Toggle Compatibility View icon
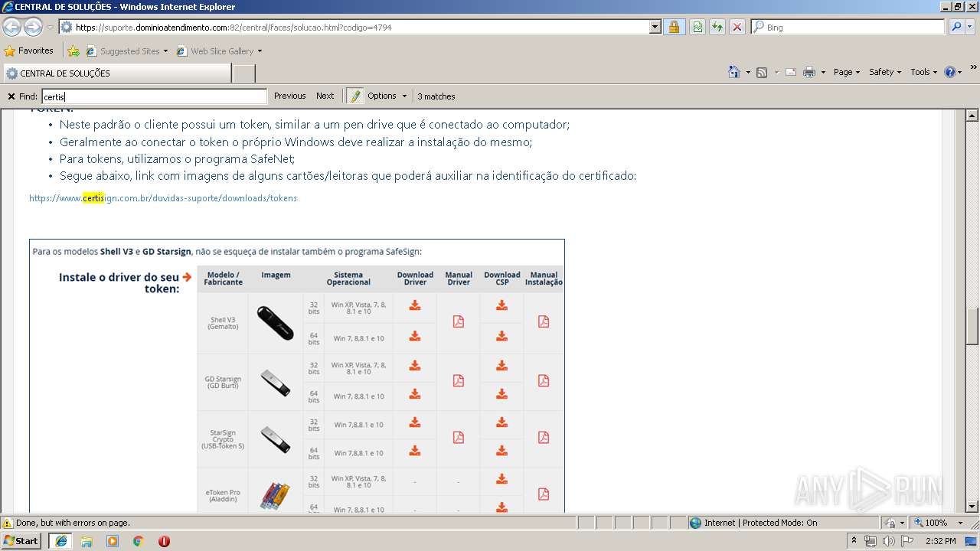Image resolution: width=980 pixels, height=551 pixels. (697, 27)
